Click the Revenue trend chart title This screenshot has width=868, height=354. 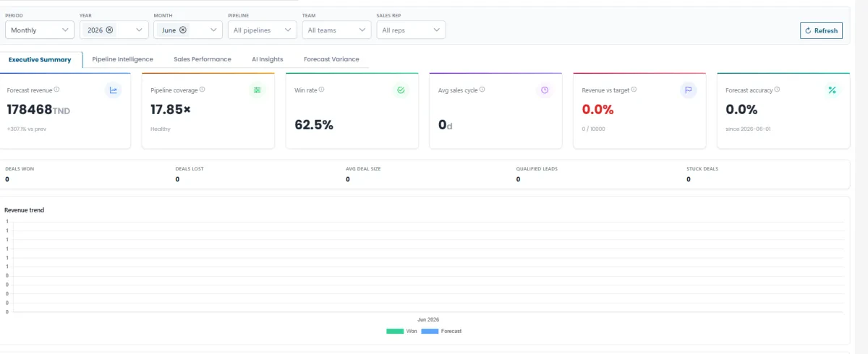click(25, 210)
